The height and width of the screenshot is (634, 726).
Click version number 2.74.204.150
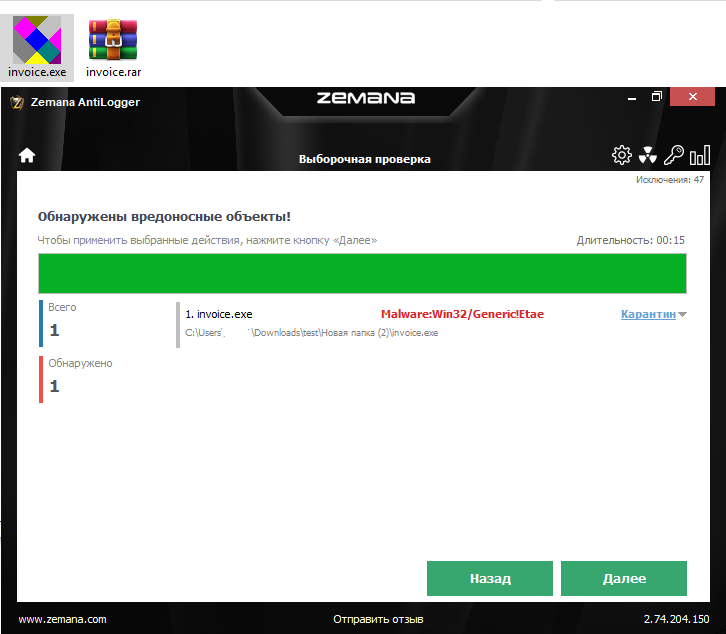(x=676, y=619)
